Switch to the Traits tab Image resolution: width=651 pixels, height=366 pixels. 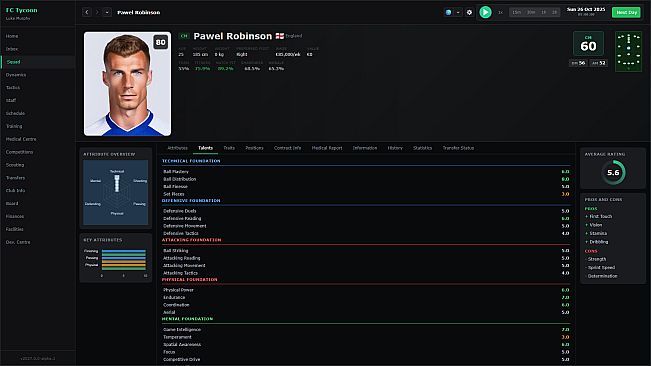pyautogui.click(x=229, y=148)
